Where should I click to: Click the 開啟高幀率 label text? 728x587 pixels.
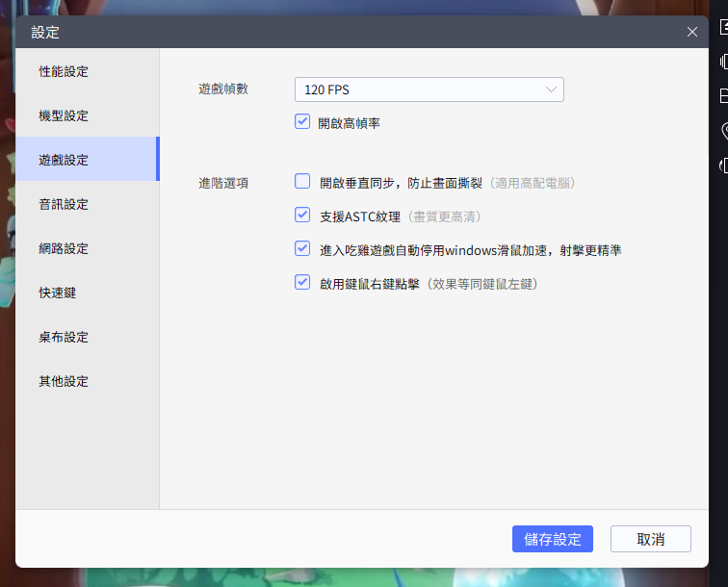(349, 123)
